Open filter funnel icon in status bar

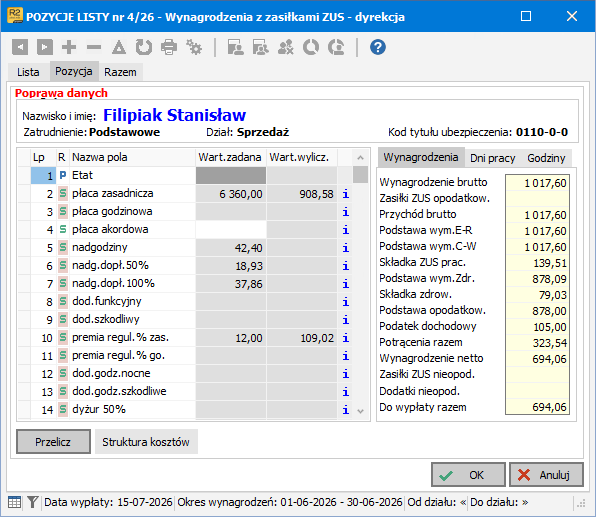pyautogui.click(x=33, y=502)
